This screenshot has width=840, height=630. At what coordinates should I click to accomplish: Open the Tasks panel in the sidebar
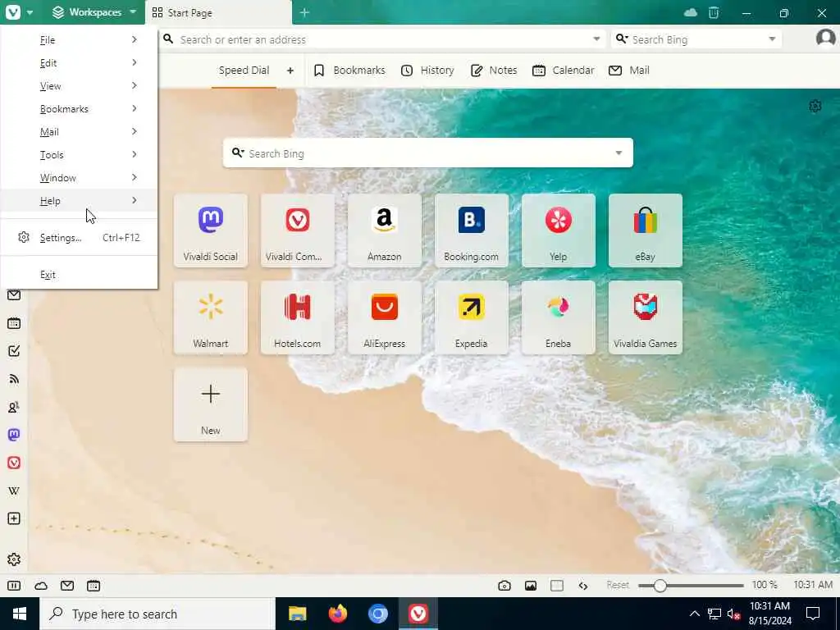tap(14, 351)
